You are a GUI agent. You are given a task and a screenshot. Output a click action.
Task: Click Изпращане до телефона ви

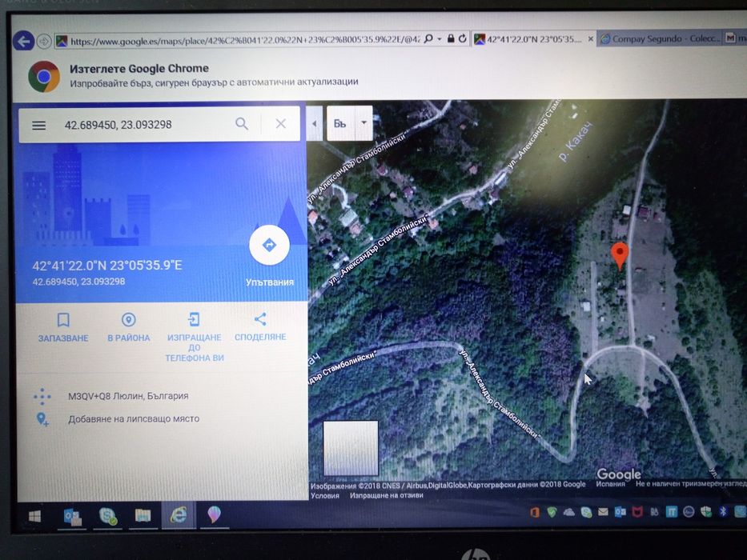195,337
